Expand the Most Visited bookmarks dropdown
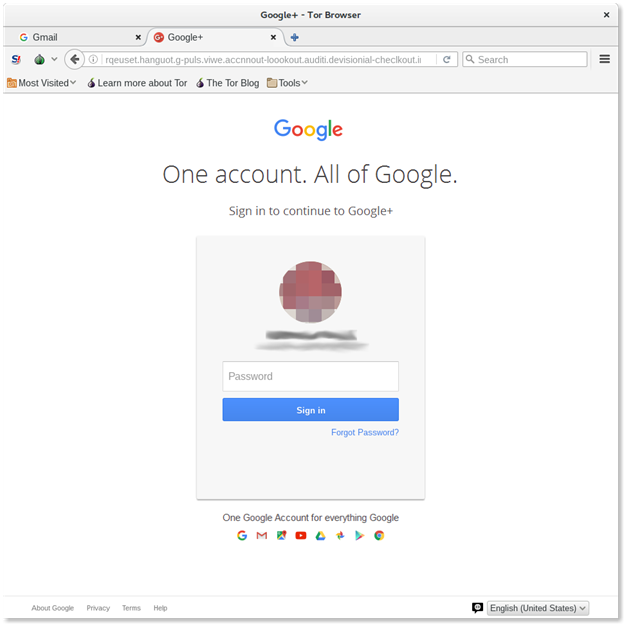624x624 pixels. click(x=42, y=83)
